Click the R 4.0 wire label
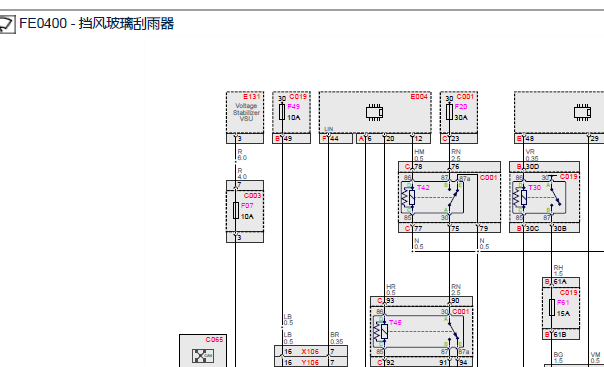The image size is (604, 367). click(242, 174)
